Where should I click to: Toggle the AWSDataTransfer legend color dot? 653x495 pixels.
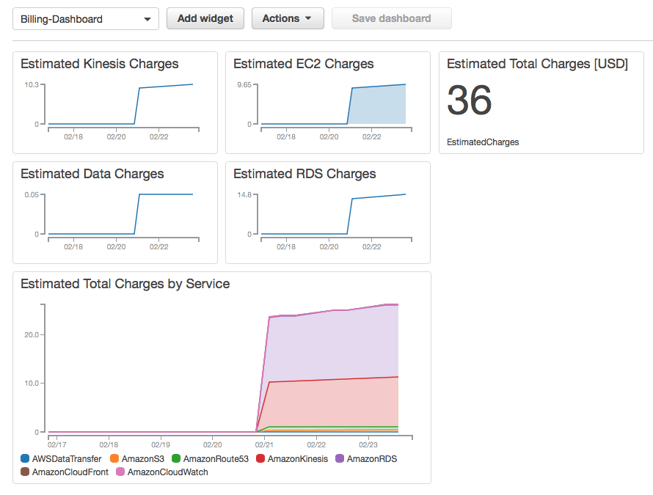click(26, 459)
